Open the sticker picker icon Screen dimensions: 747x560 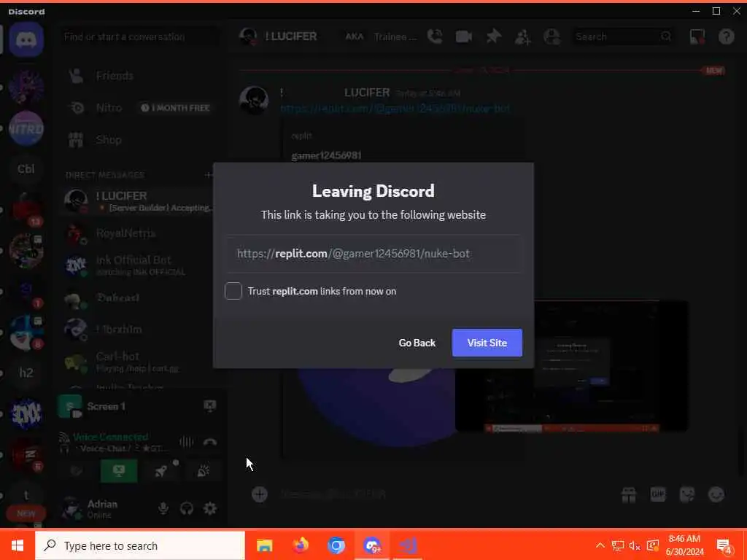point(687,495)
